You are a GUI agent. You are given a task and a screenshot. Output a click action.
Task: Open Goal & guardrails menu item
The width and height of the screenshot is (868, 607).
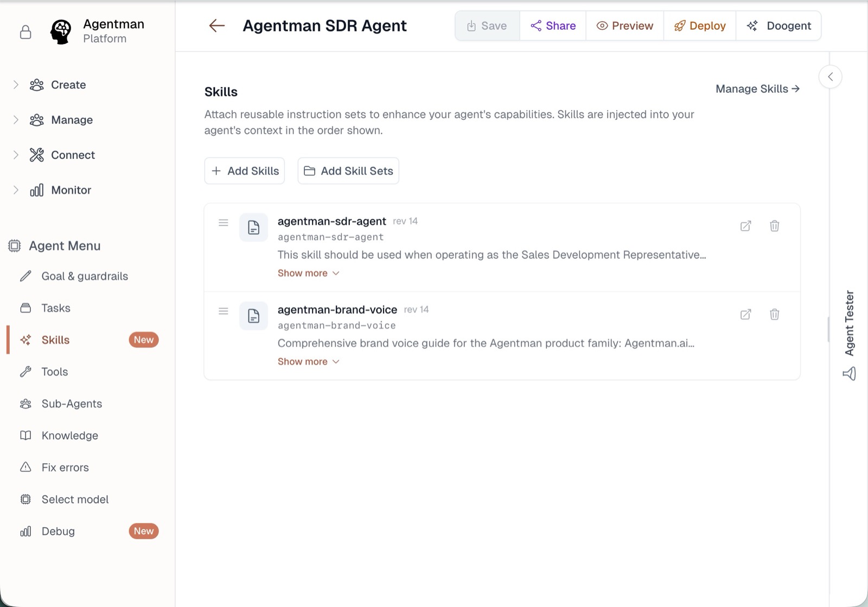pos(85,276)
